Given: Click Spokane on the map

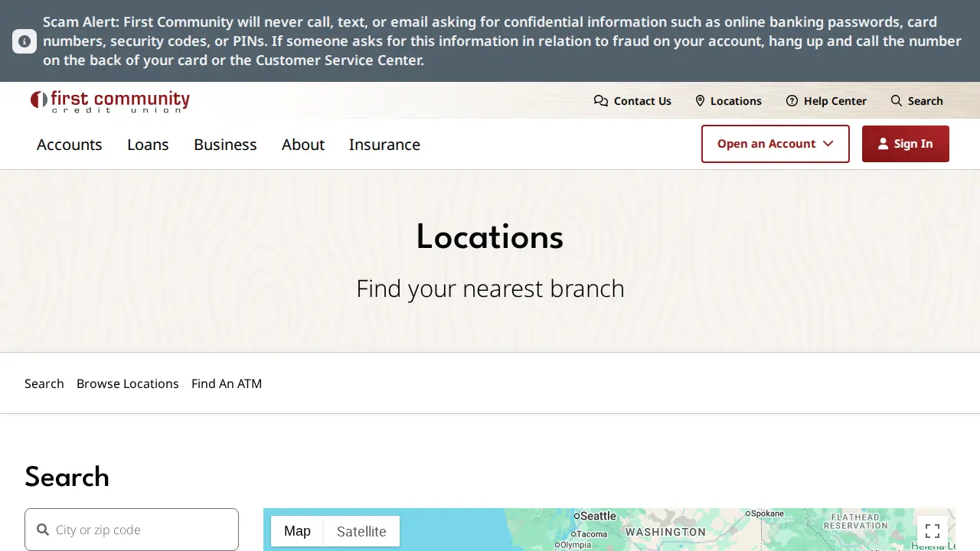Looking at the screenshot, I should [766, 514].
